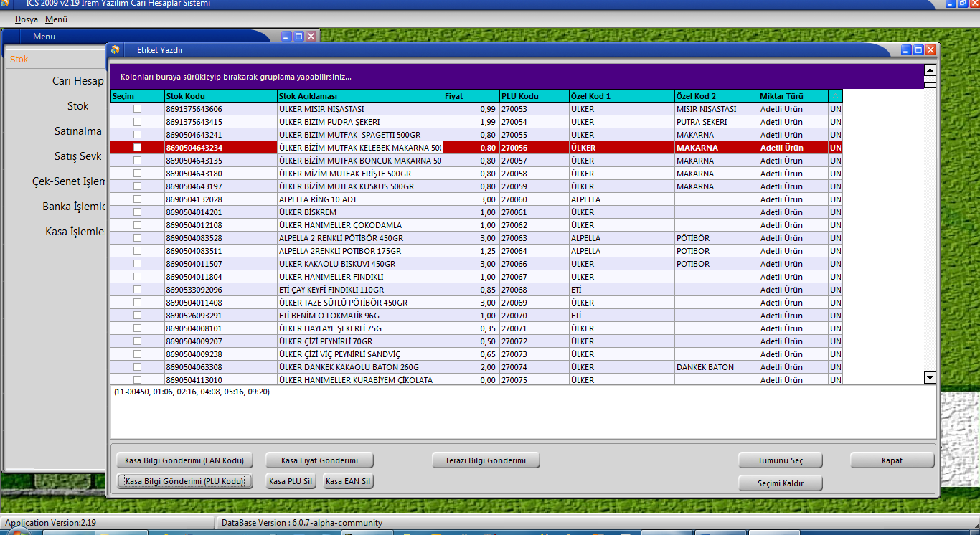
Task: Select ÜLKER HANIMELLER KURABİYEM ÇİKOLATA row
Action: point(476,380)
